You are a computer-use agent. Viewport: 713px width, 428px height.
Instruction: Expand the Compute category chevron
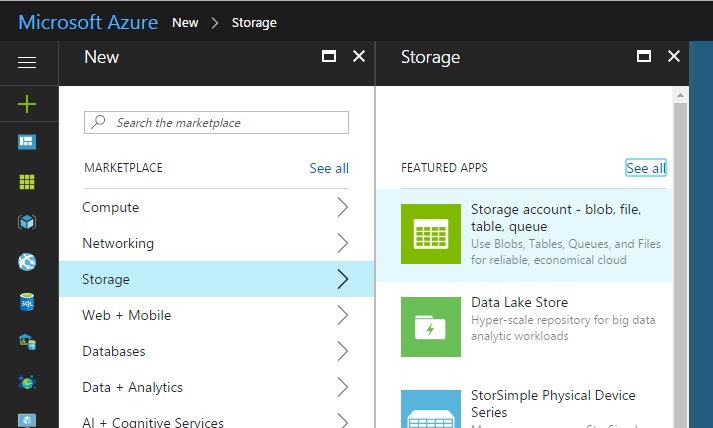[343, 207]
